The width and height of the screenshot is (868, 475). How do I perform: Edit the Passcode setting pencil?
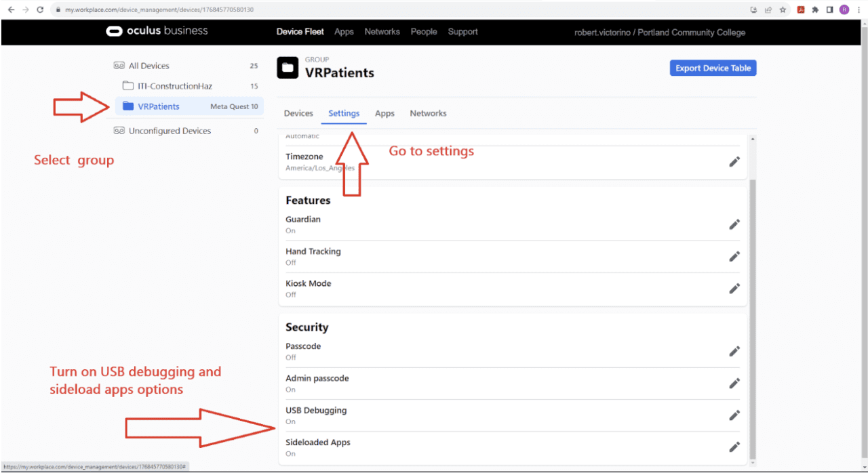pos(734,351)
